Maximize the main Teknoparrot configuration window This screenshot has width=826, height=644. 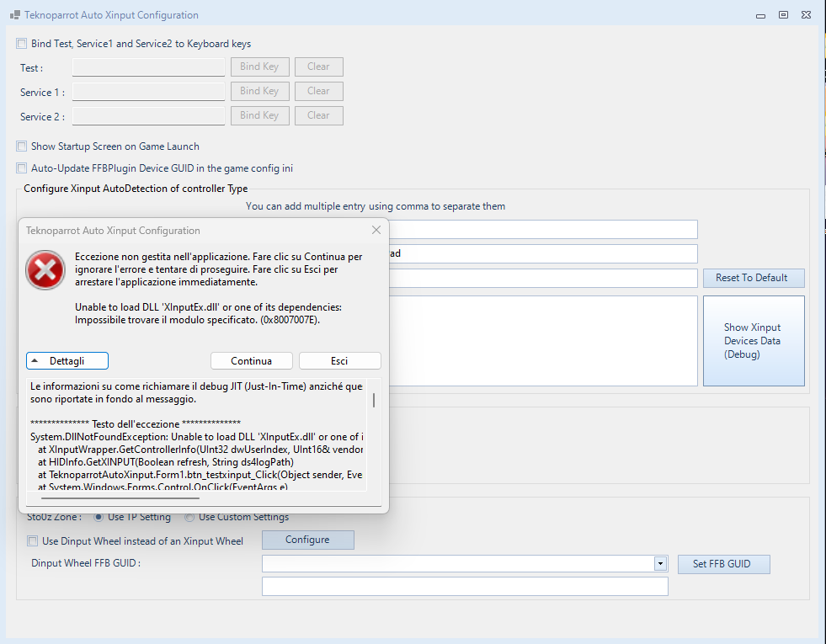pos(783,15)
